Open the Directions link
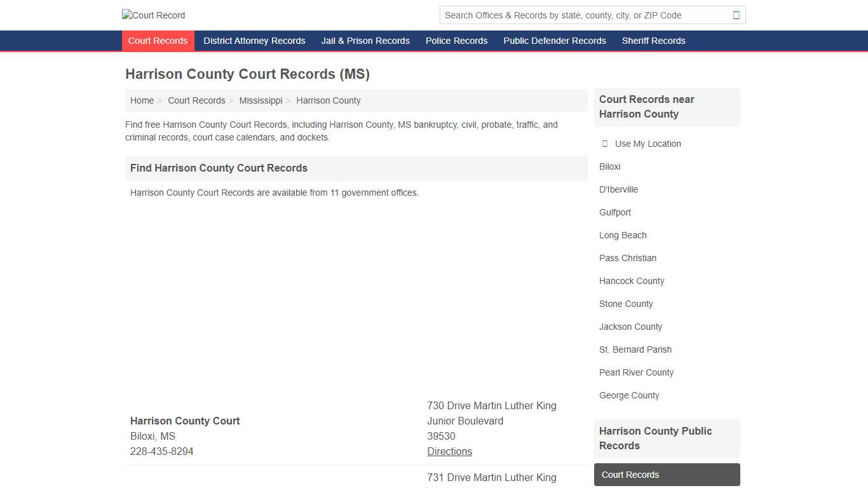The height and width of the screenshot is (488, 868). tap(449, 451)
